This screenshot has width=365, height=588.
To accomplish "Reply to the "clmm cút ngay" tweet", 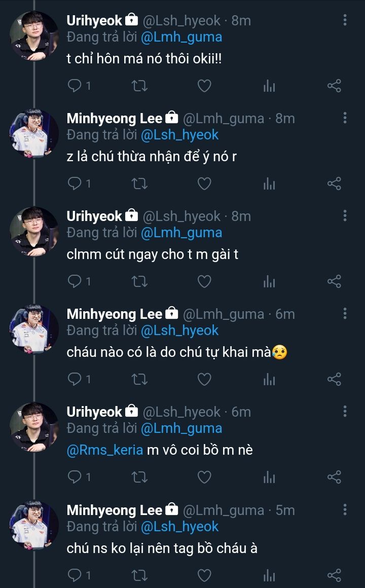I will [75, 281].
